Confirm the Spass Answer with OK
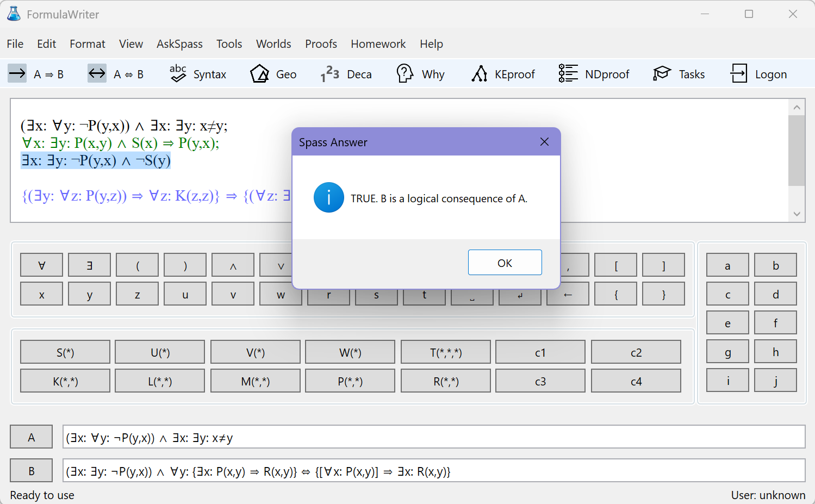Screen dimensions: 815x504 505,263
